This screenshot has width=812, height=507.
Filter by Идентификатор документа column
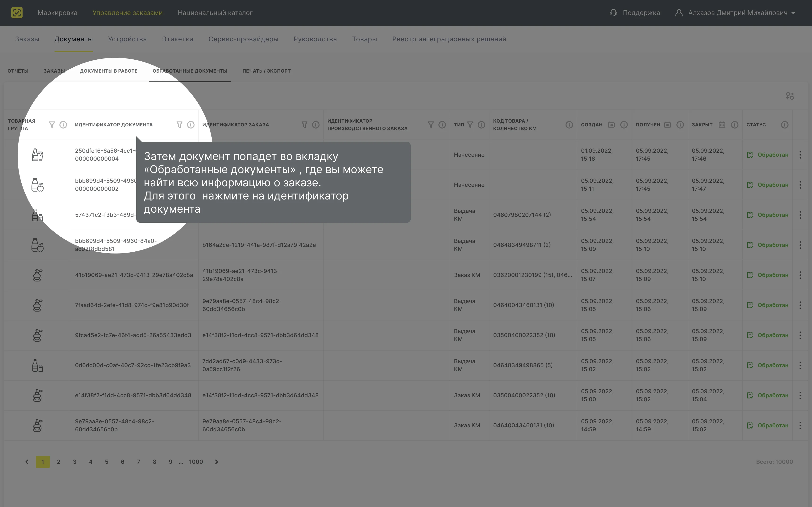coord(179,125)
